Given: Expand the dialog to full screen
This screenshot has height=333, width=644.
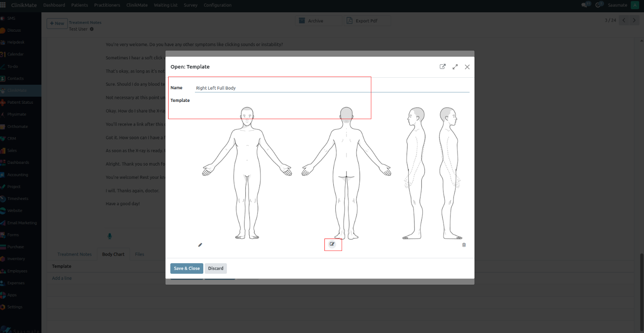Looking at the screenshot, I should pyautogui.click(x=455, y=67).
